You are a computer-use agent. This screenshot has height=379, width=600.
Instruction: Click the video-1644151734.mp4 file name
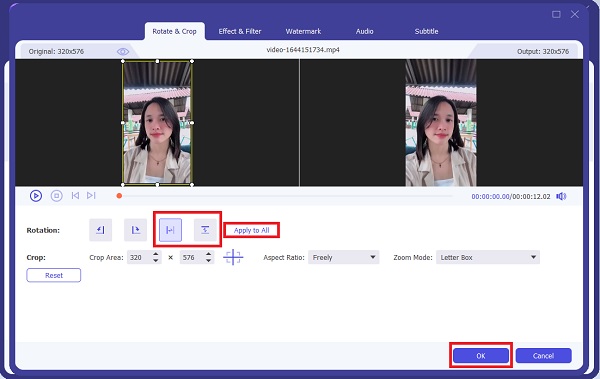point(303,50)
